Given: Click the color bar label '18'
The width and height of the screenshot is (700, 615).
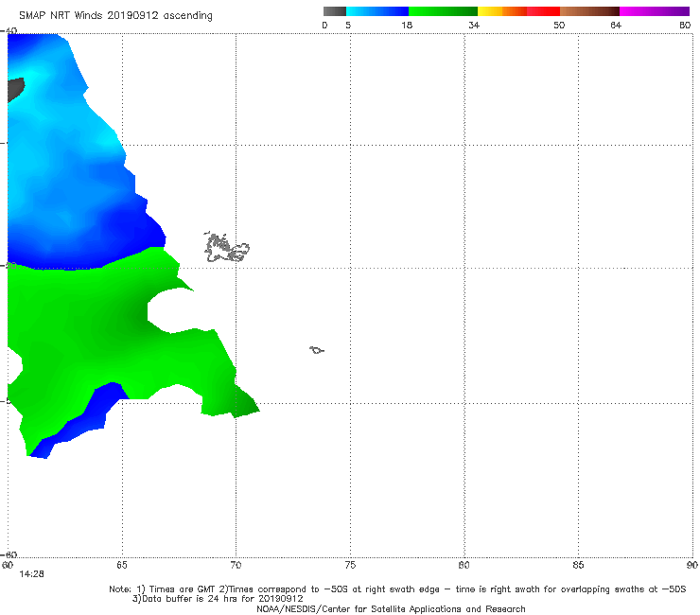Looking at the screenshot, I should coord(407,26).
